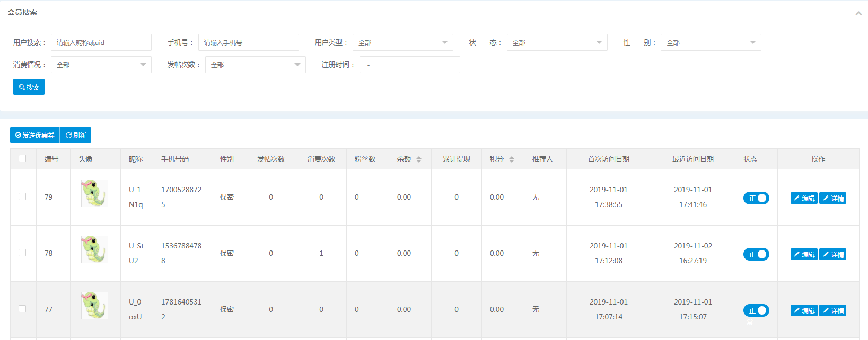The height and width of the screenshot is (340, 868).
Task: Toggle the status switch for member 77
Action: coord(756,310)
